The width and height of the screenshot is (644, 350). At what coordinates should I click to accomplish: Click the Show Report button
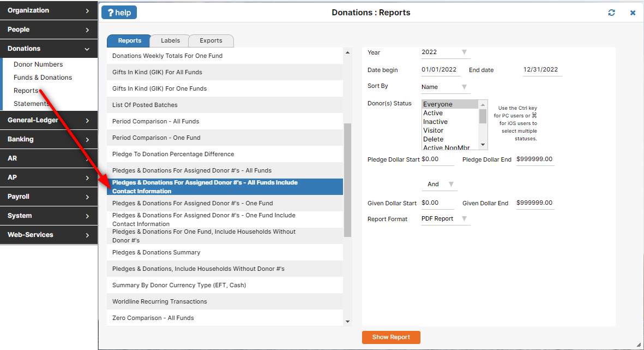(391, 337)
